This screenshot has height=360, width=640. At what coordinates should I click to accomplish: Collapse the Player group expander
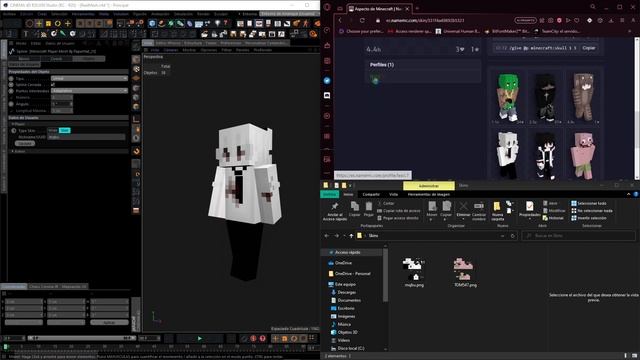(x=13, y=124)
